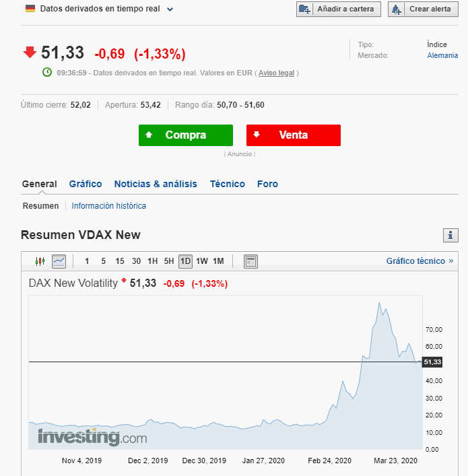Switch chart interval to 1W

202,261
